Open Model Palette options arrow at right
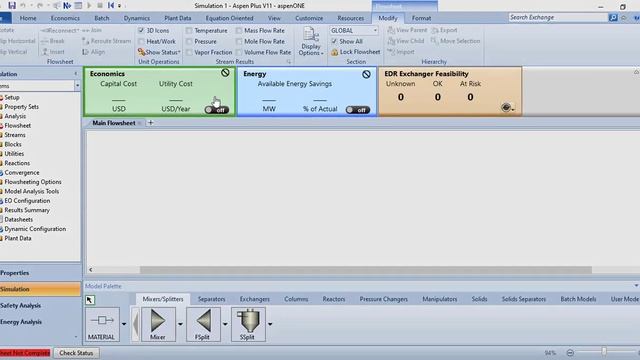 [636, 286]
